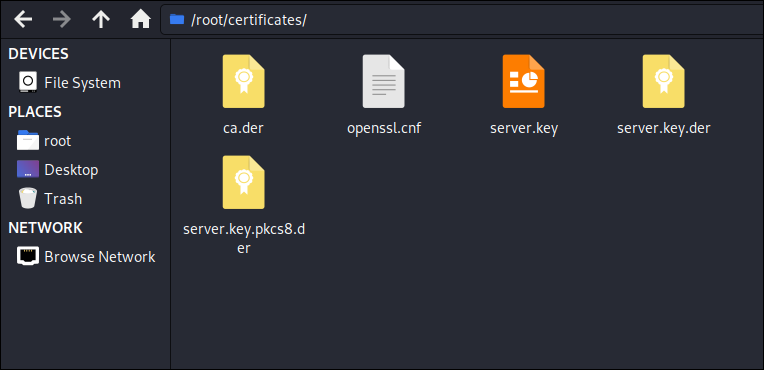Click the blue folder icon in path bar
Image resolution: width=764 pixels, height=370 pixels.
point(176,19)
